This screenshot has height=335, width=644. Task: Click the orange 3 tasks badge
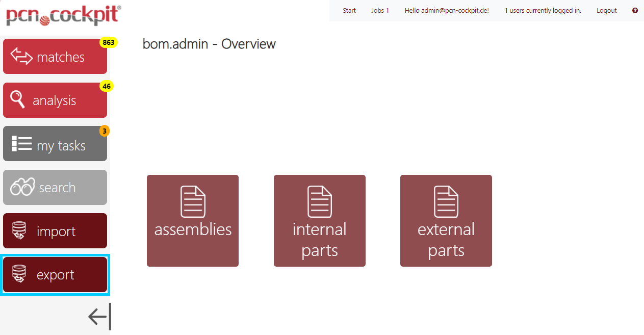pos(104,131)
